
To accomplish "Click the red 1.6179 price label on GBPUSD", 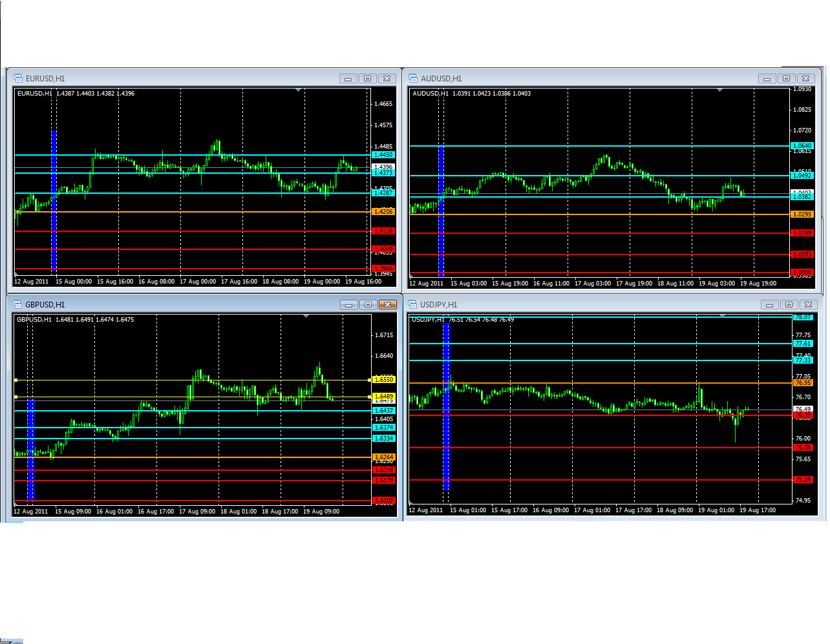I will 384,481.
